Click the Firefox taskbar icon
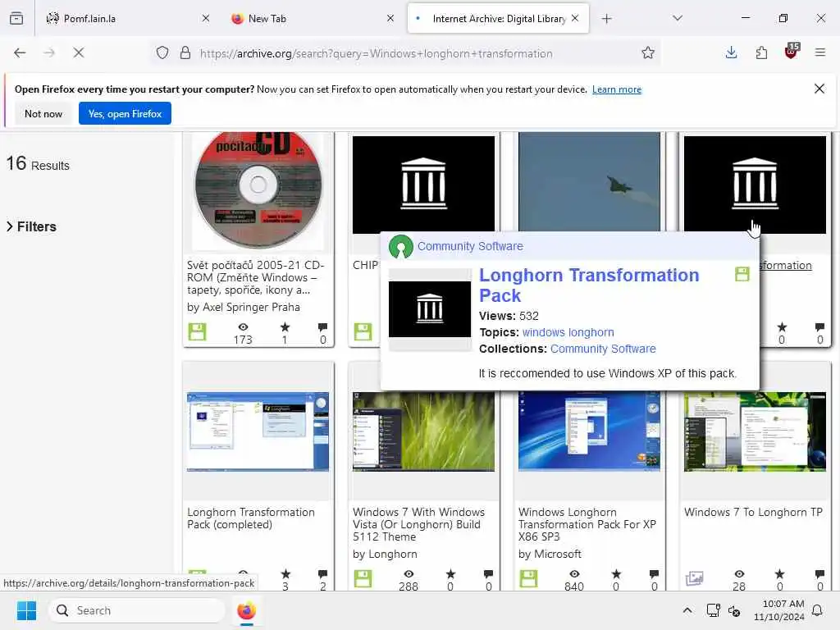 point(246,610)
